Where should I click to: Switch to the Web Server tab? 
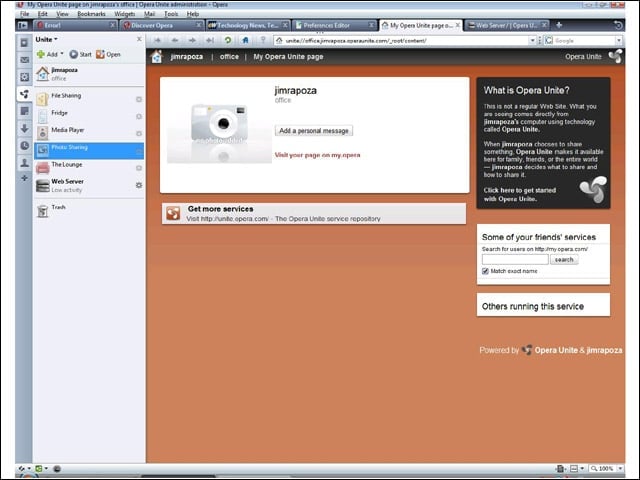coord(508,25)
